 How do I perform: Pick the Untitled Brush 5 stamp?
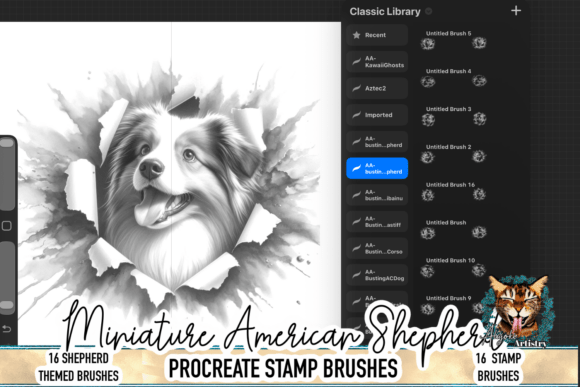pos(454,40)
